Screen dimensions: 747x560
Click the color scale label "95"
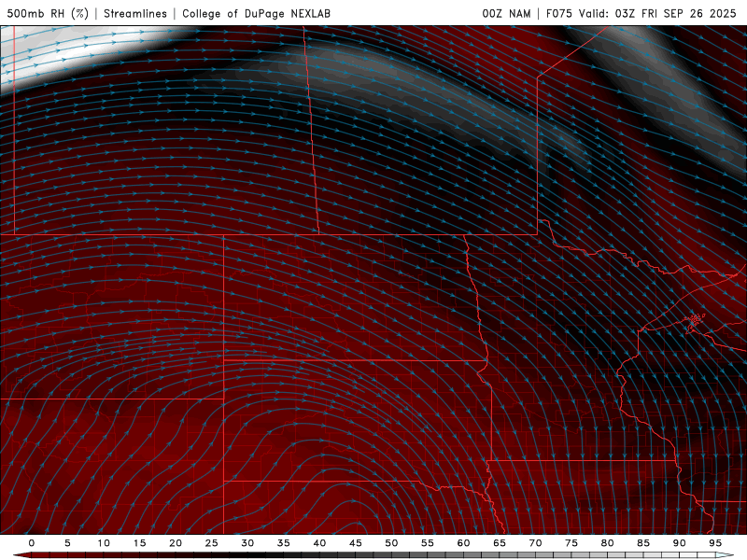coord(715,543)
